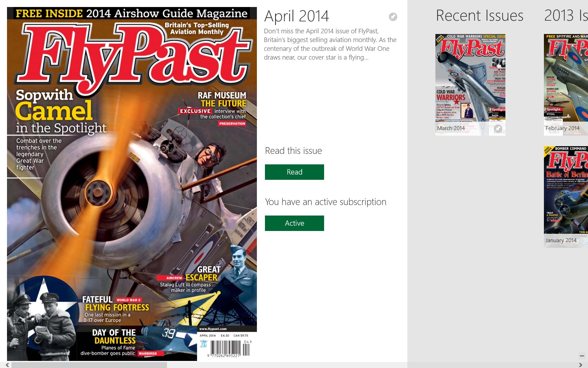
Task: Click the pin icon on March 2014 cover
Action: tap(498, 129)
